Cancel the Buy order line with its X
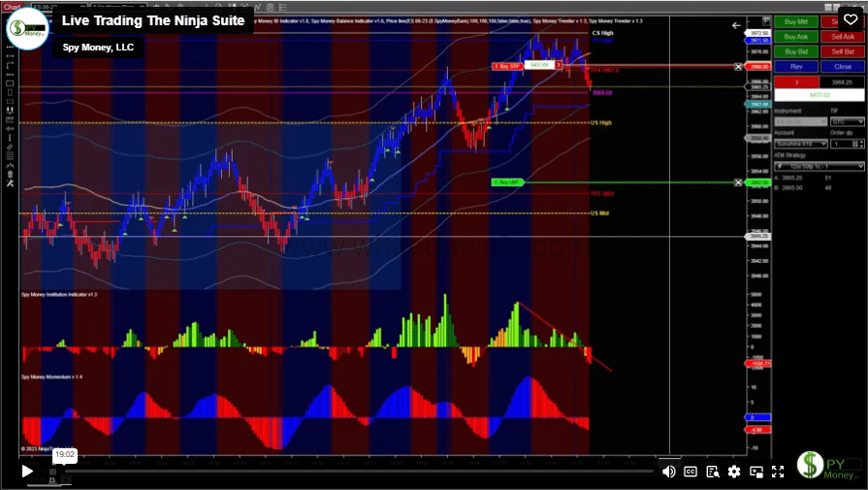Screen dimensions: 868x490 click(x=738, y=67)
